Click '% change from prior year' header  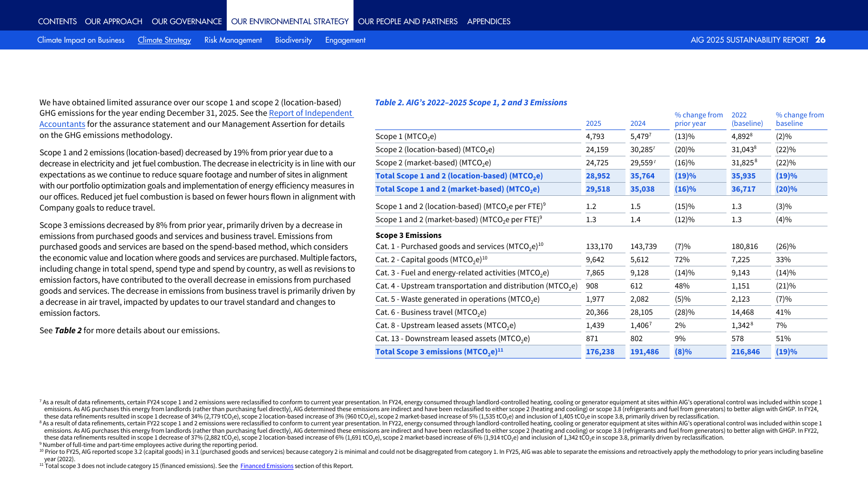pos(699,119)
